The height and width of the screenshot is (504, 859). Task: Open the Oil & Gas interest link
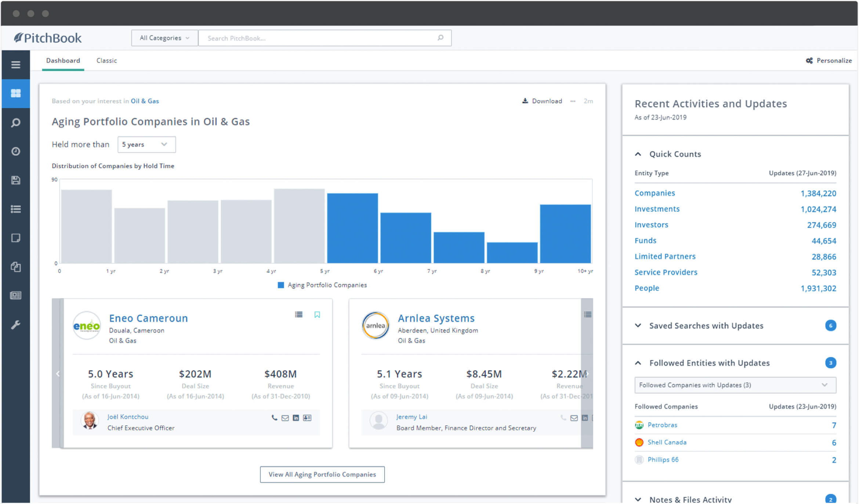[x=145, y=101]
